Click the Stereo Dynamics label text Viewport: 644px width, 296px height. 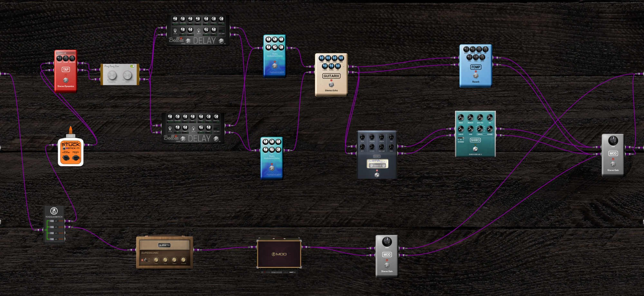(x=66, y=86)
